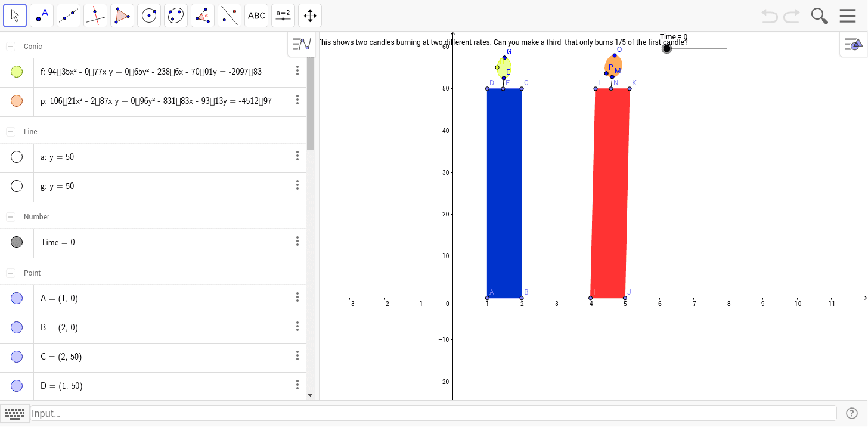Toggle visibility of conic f
This screenshot has height=427, width=868.
tap(17, 72)
